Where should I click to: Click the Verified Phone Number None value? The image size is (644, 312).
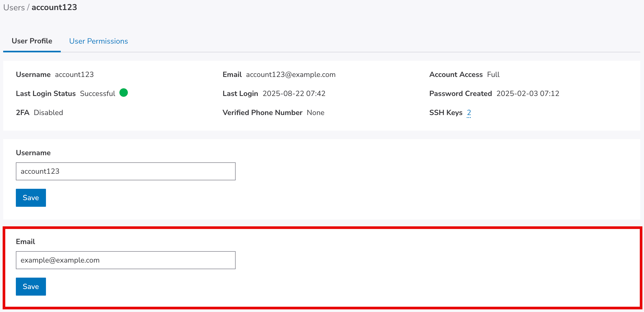315,113
